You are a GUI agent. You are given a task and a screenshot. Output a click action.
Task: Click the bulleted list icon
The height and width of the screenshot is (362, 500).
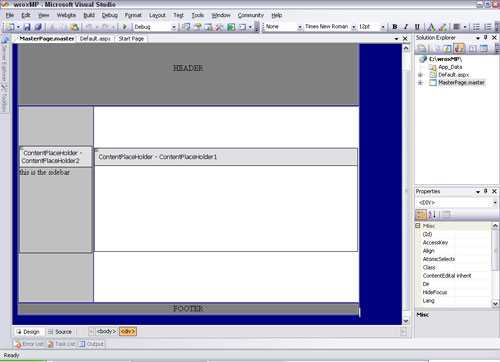(477, 27)
